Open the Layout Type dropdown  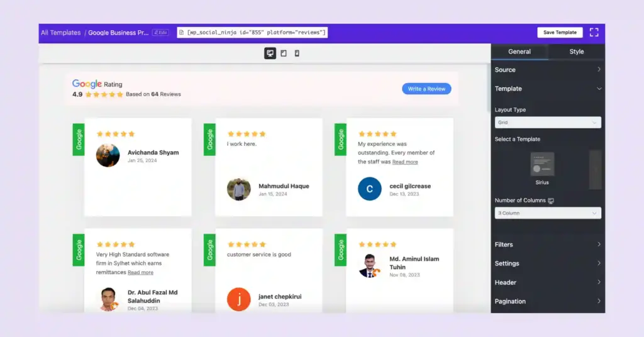click(548, 123)
